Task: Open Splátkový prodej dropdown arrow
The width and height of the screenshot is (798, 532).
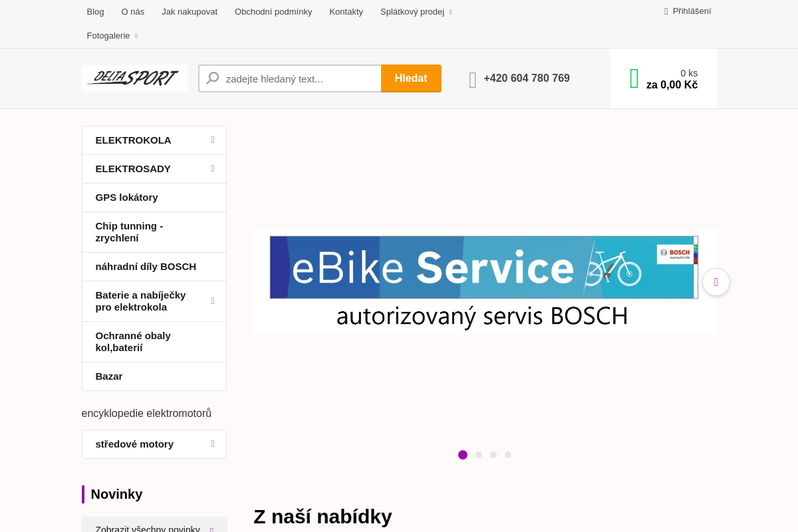Action: [x=450, y=12]
